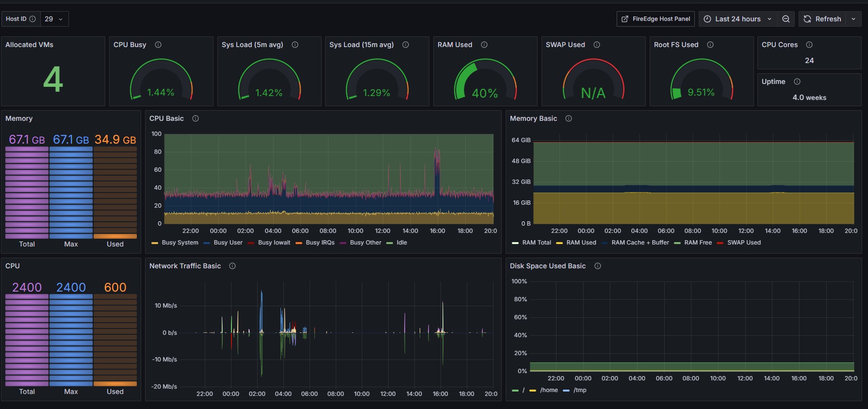Toggle the Busy System series in legend
868x409 pixels.
click(x=180, y=243)
